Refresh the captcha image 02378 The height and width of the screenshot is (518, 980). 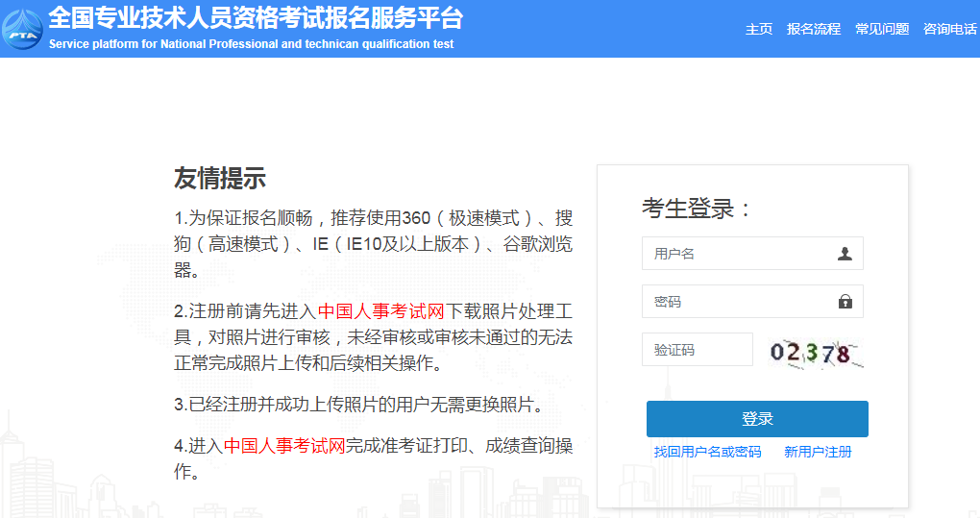815,353
